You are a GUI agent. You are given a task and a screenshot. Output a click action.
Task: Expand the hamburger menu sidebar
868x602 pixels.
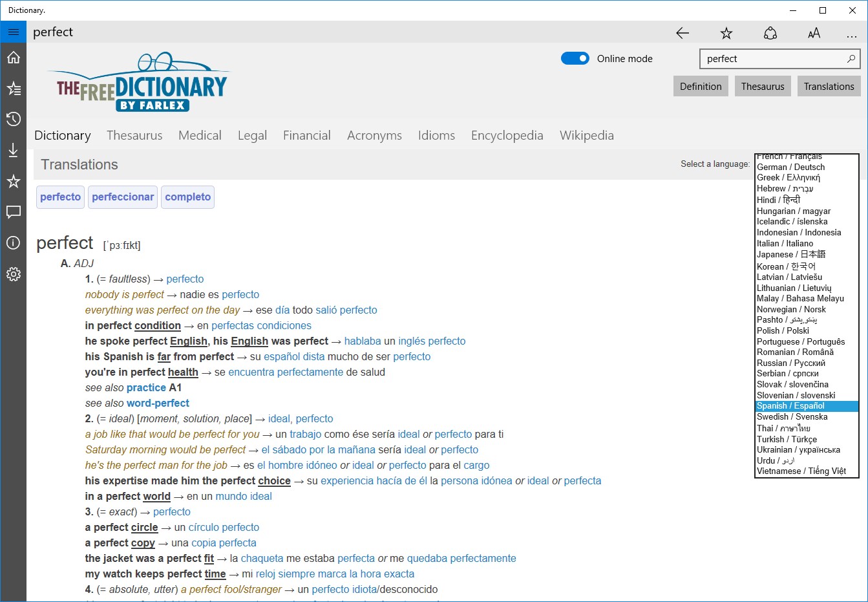click(13, 31)
